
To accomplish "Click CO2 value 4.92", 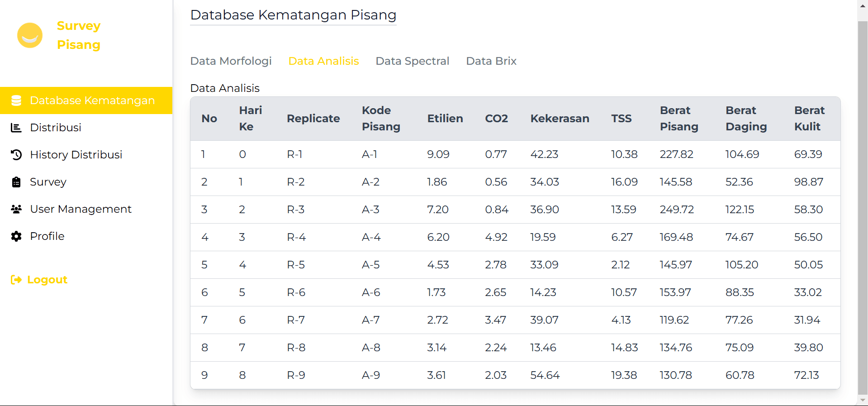I will (x=496, y=237).
